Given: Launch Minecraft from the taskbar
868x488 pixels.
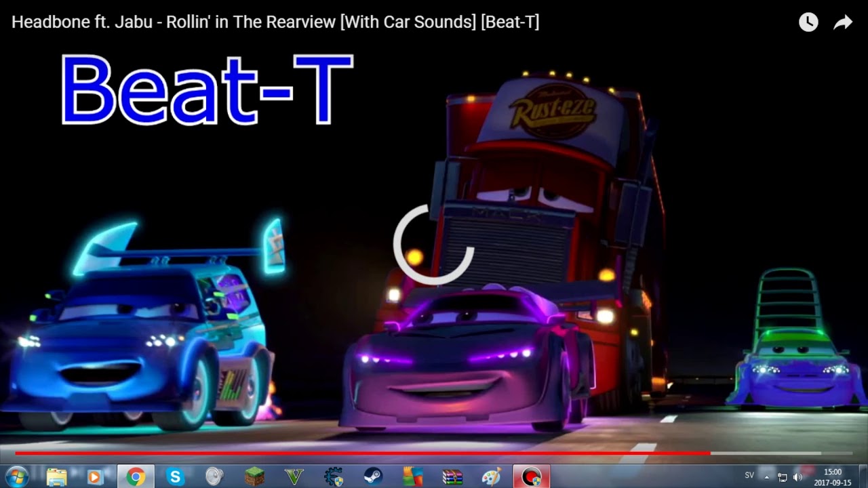Looking at the screenshot, I should pos(254,477).
